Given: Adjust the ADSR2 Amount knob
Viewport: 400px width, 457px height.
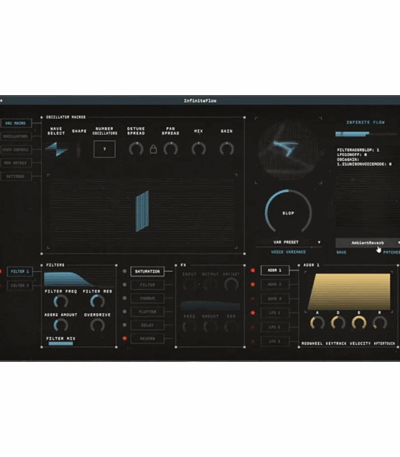Looking at the screenshot, I should [x=61, y=325].
